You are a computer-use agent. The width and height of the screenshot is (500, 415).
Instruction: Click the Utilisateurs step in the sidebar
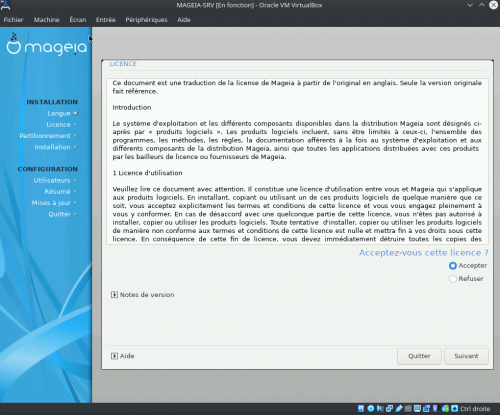[x=52, y=180]
